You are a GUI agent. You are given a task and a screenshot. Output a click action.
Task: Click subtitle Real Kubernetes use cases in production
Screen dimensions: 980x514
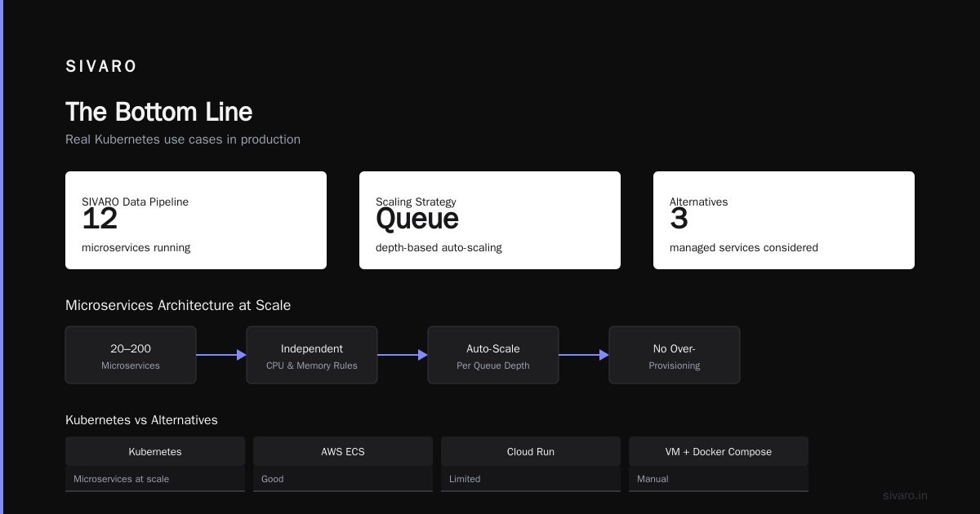click(183, 140)
